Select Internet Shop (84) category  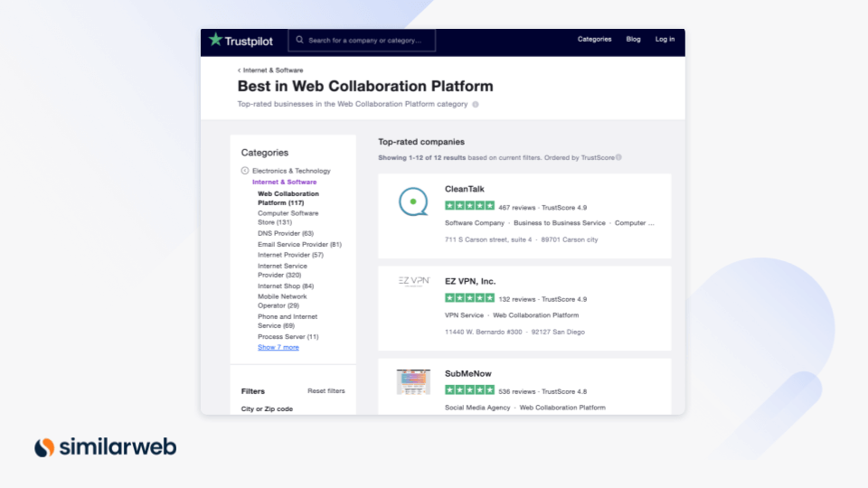pos(286,286)
